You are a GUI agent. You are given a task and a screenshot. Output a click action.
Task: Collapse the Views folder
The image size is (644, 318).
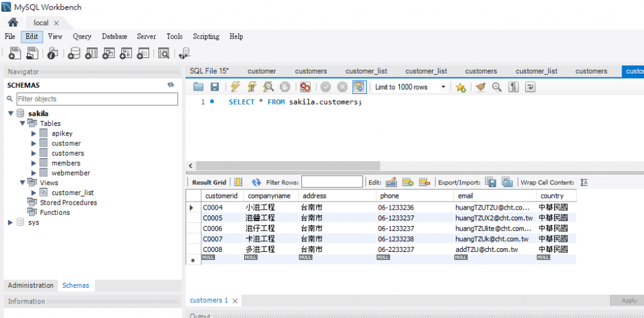(x=23, y=182)
